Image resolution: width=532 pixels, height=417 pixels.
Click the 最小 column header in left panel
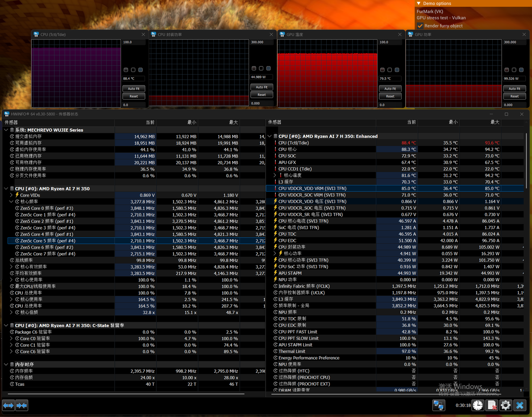point(177,122)
